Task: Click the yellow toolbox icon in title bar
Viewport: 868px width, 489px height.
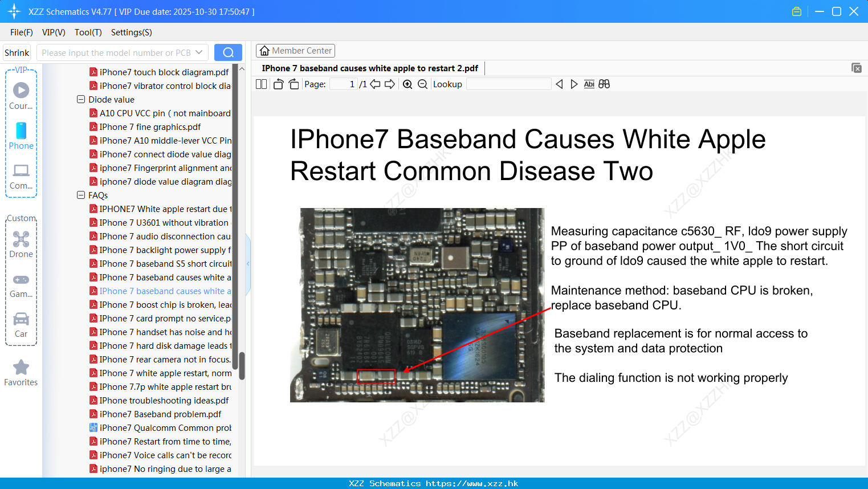Action: coord(797,11)
